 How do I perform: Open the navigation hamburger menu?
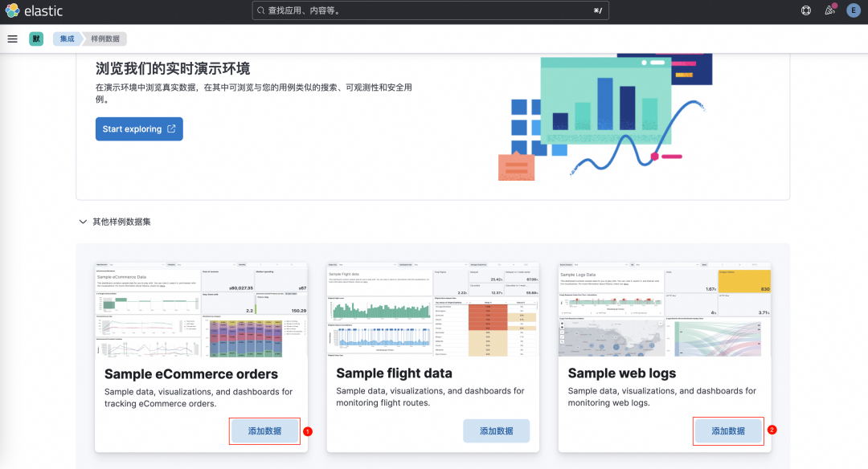coord(12,38)
